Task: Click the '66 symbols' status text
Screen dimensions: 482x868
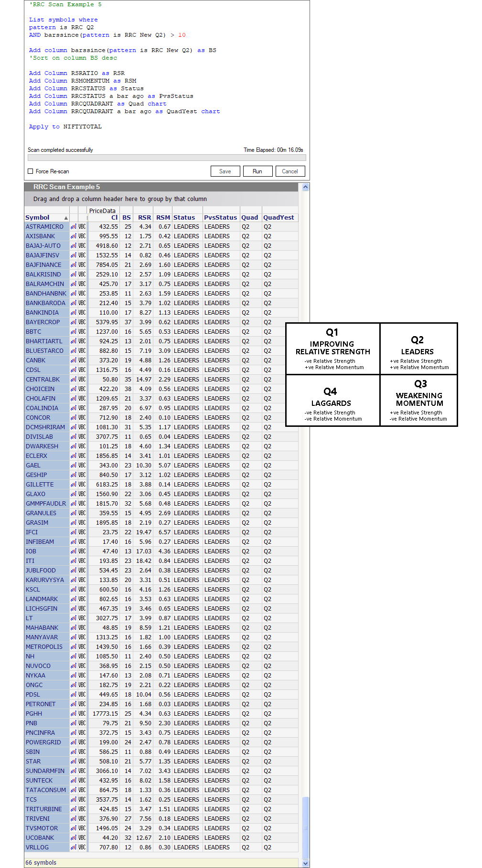Action: tap(41, 863)
